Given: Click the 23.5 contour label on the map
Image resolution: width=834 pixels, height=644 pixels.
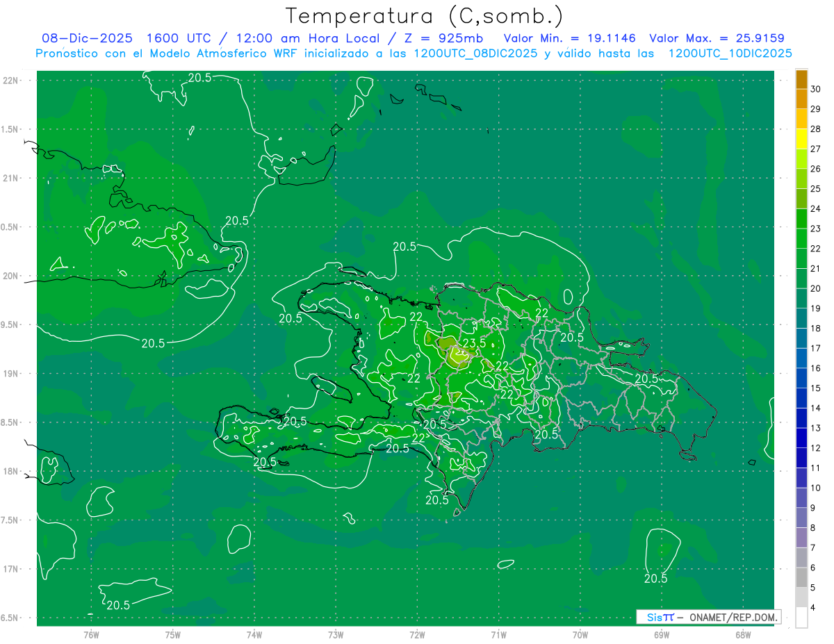Looking at the screenshot, I should [474, 343].
